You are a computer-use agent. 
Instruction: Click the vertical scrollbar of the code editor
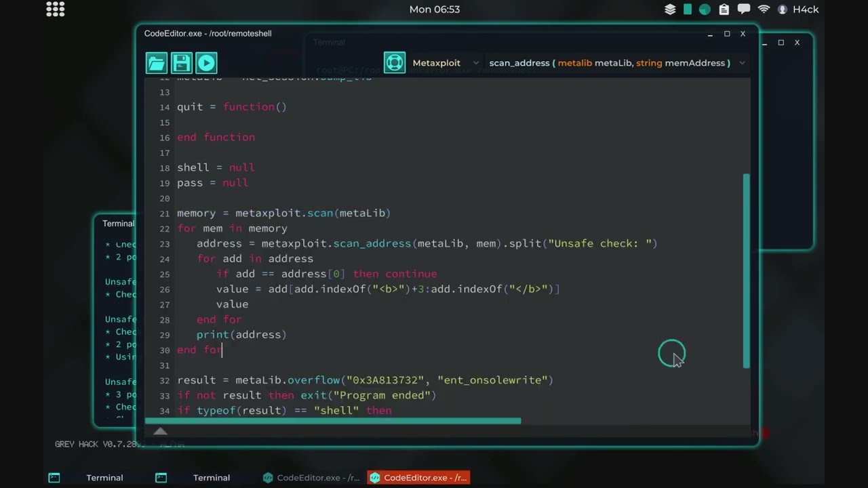click(747, 271)
